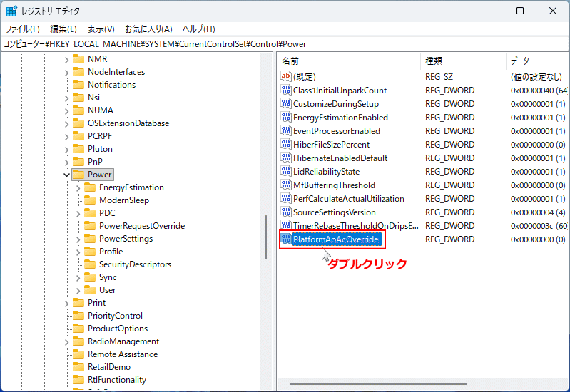Viewport: 570px width, 392px height.
Task: Open the お気に入り(A) menu
Action: pos(148,29)
